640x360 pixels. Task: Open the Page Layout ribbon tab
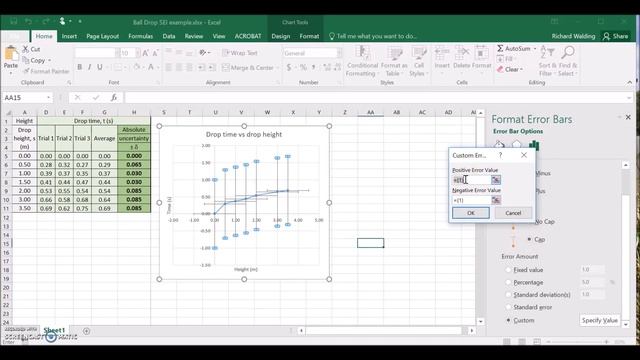[102, 36]
